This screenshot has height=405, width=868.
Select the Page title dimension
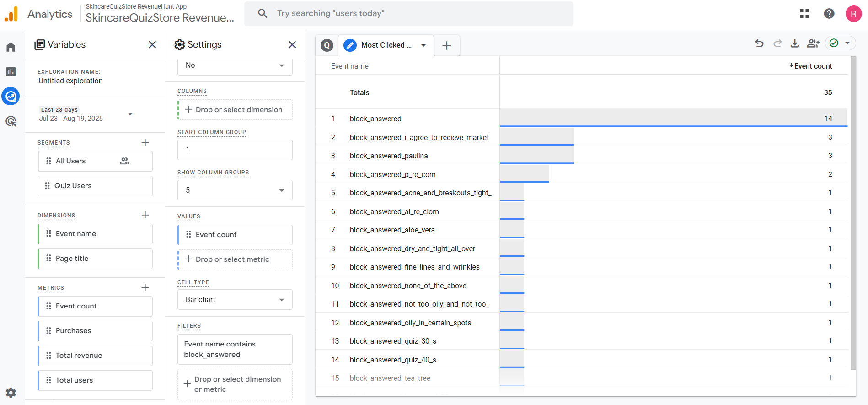click(x=95, y=259)
